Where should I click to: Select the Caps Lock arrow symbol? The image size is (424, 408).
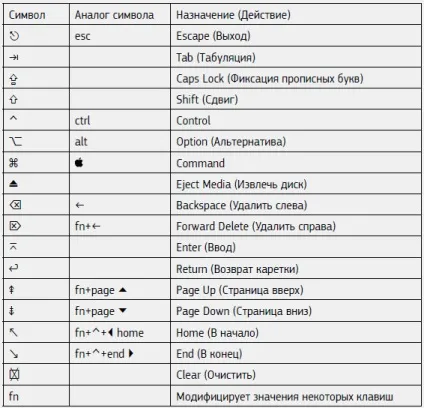pos(13,79)
